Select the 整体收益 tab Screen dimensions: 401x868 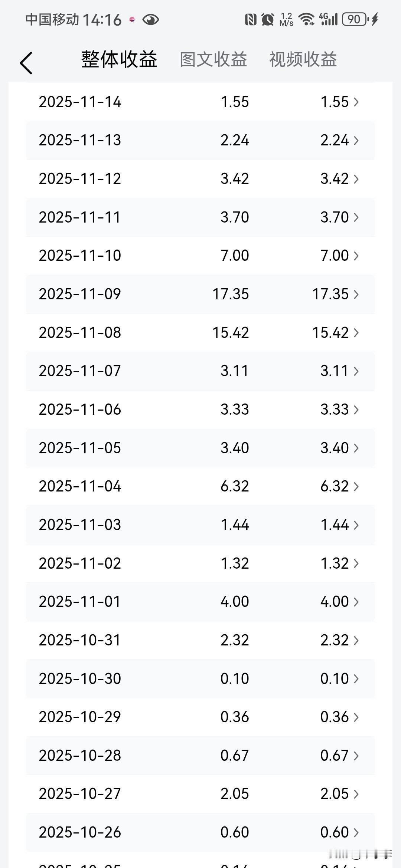[119, 59]
